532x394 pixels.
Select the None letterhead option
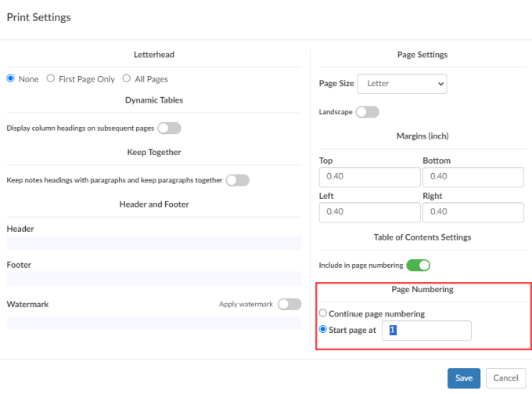(x=11, y=79)
